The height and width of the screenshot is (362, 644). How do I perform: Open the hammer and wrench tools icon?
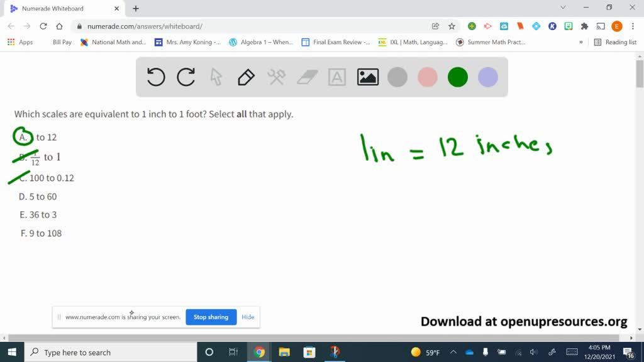point(277,77)
